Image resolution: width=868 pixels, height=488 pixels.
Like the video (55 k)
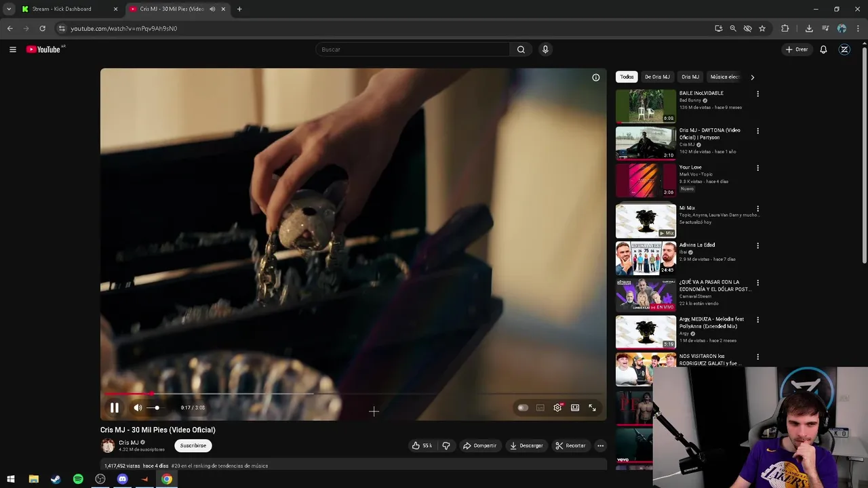422,445
